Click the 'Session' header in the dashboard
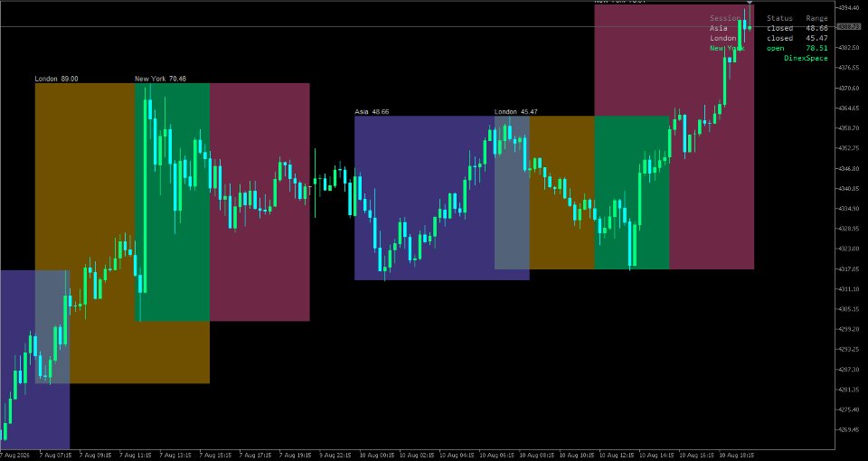868x461 pixels. [x=724, y=18]
